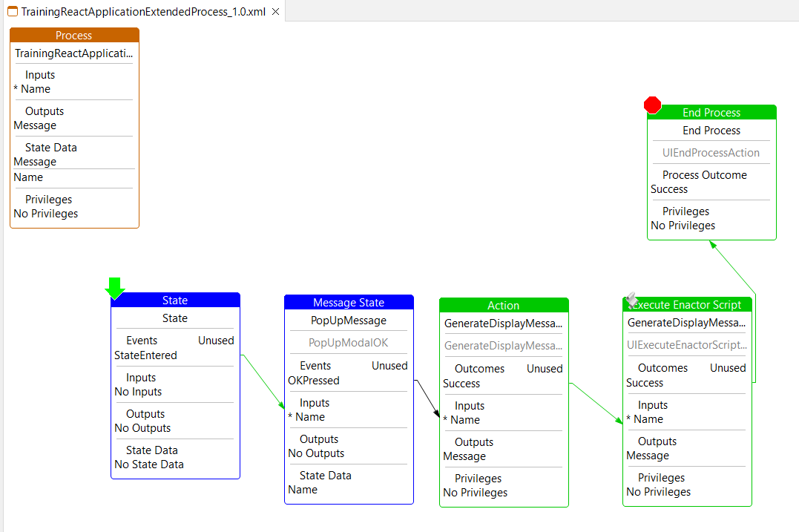Select the End Process node header

[712, 112]
